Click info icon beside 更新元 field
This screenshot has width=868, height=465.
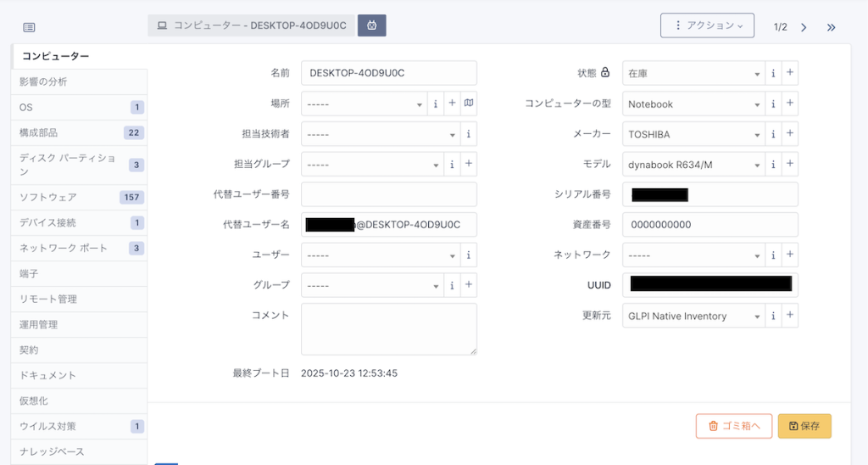click(x=773, y=316)
